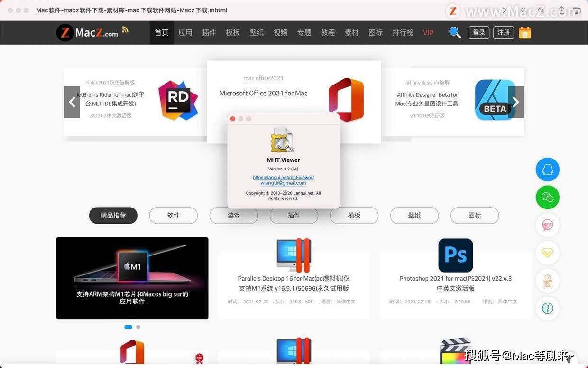Open the langui.net/mht-viewer link

[x=284, y=178]
